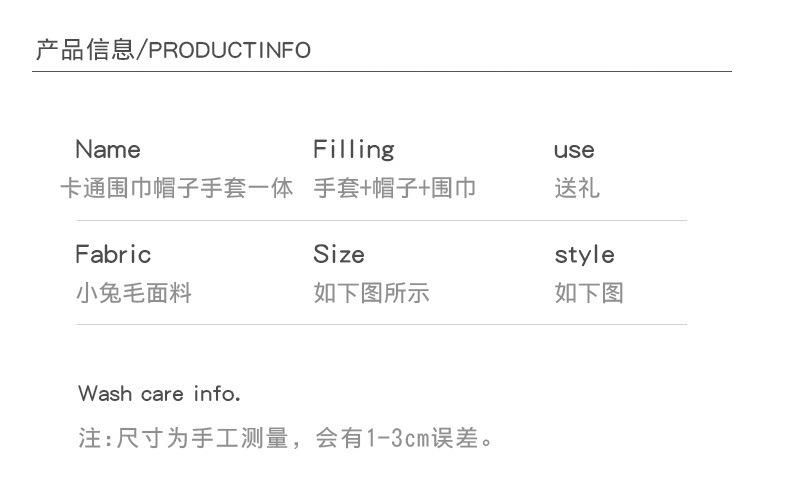Select the style field label
Viewport: 790px width, 500px height.
coord(584,255)
